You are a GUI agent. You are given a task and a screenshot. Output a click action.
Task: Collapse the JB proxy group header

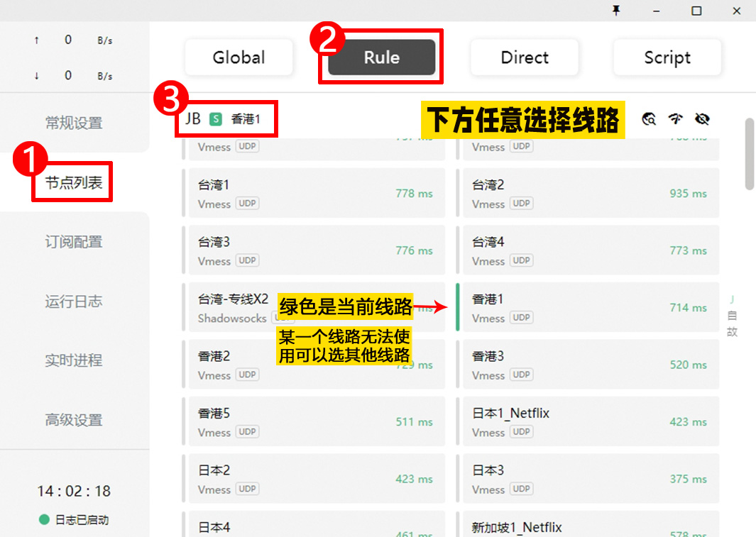[193, 119]
